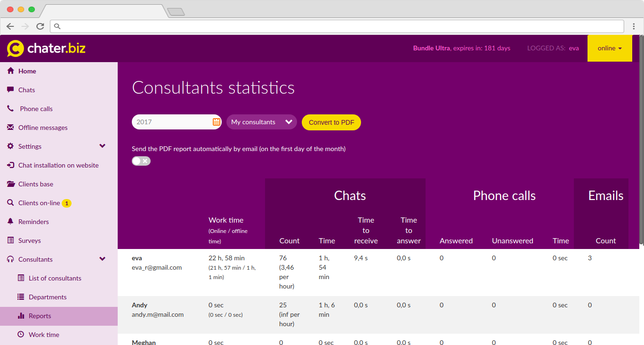Click the Reports bar chart icon

(x=21, y=316)
